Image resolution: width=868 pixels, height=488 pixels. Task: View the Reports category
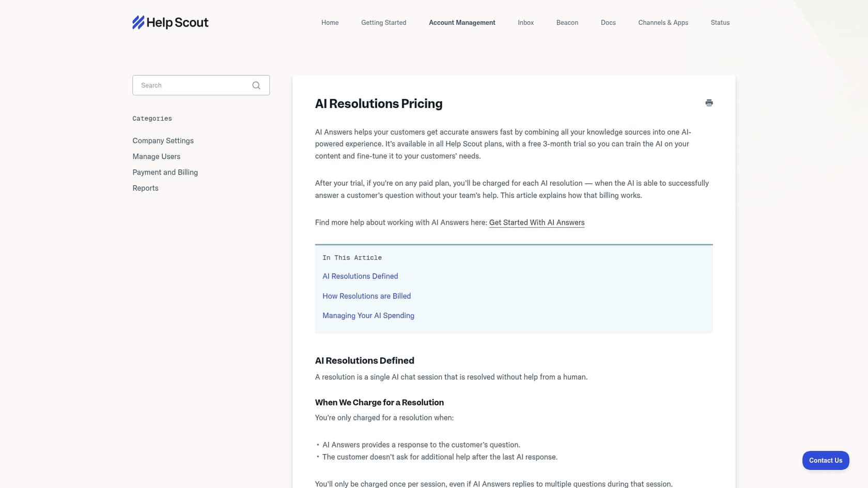pyautogui.click(x=145, y=188)
